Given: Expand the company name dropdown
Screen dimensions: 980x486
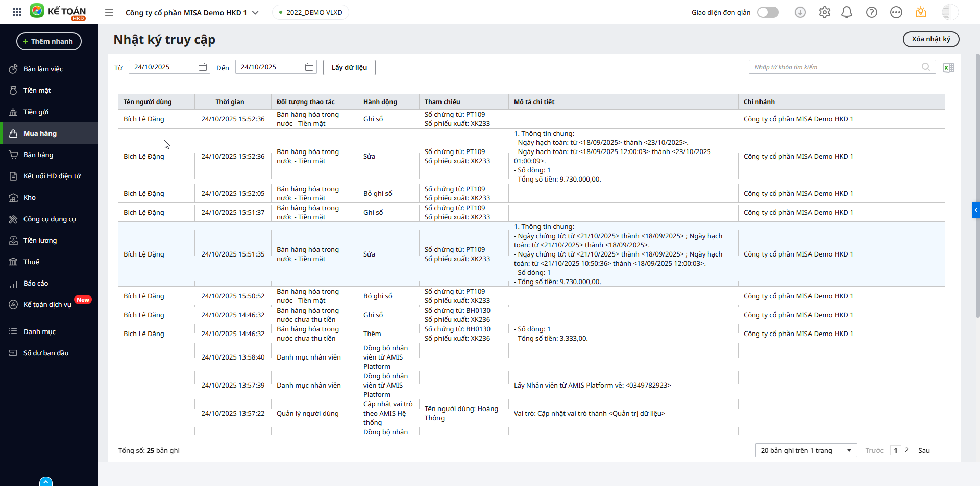Looking at the screenshot, I should coord(255,12).
